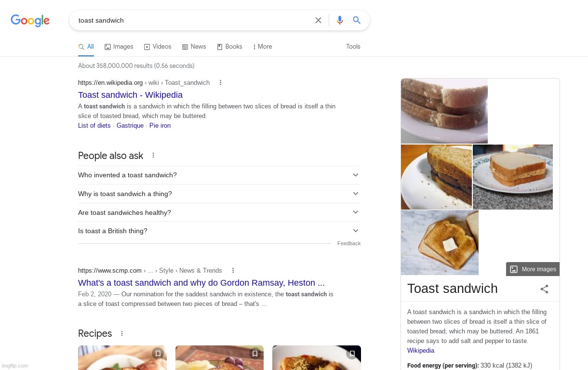
Task: Share the Toast sandwich knowledge panel
Action: (x=544, y=289)
